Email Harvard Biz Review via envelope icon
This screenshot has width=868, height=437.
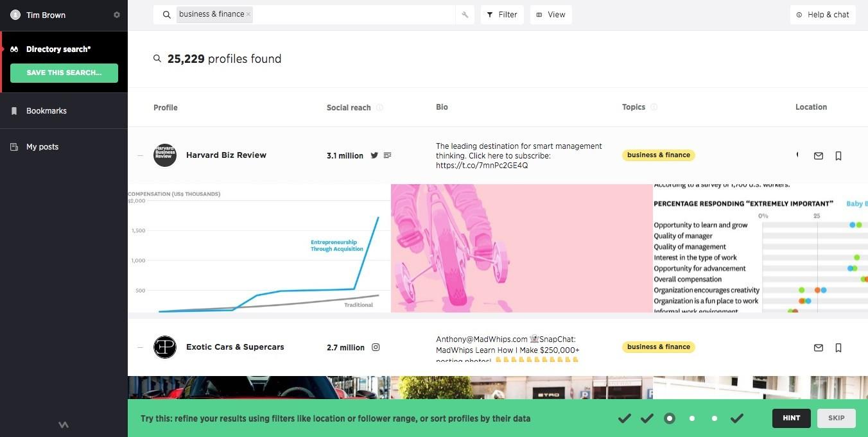819,156
